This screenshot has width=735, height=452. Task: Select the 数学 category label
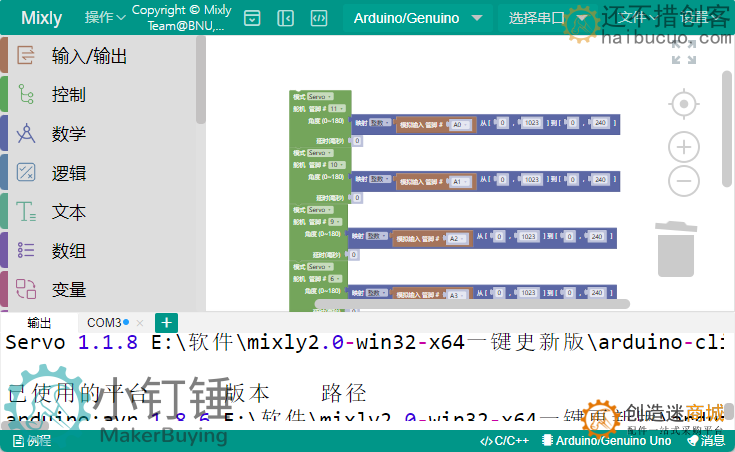pyautogui.click(x=69, y=134)
